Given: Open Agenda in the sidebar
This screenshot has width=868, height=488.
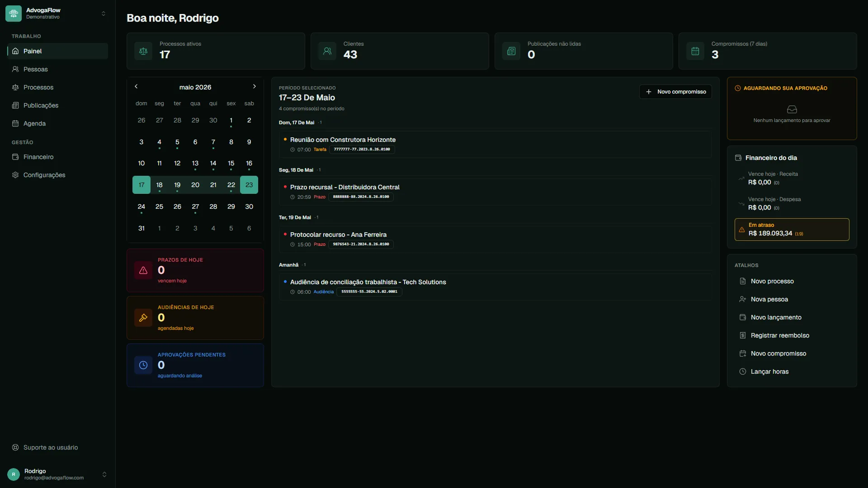Looking at the screenshot, I should point(57,123).
